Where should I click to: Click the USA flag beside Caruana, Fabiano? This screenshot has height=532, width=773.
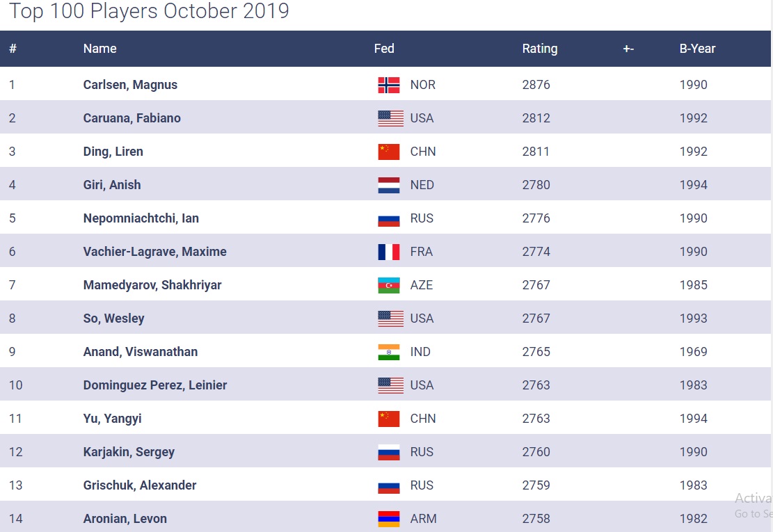point(390,118)
